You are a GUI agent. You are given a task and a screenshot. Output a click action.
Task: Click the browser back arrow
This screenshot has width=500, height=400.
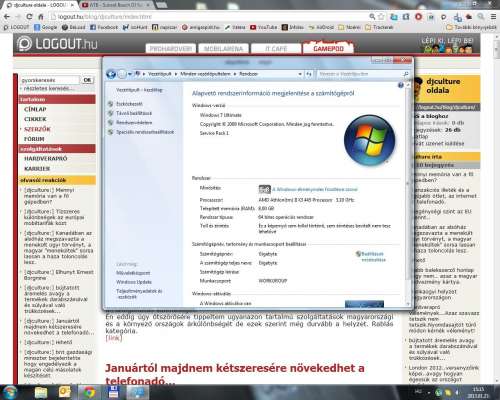7,16
